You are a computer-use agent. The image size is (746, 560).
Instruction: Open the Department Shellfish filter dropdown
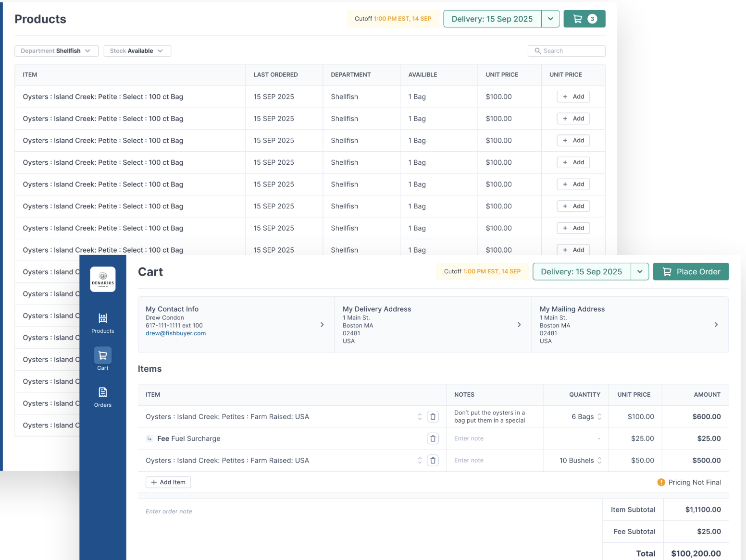[x=56, y=51]
